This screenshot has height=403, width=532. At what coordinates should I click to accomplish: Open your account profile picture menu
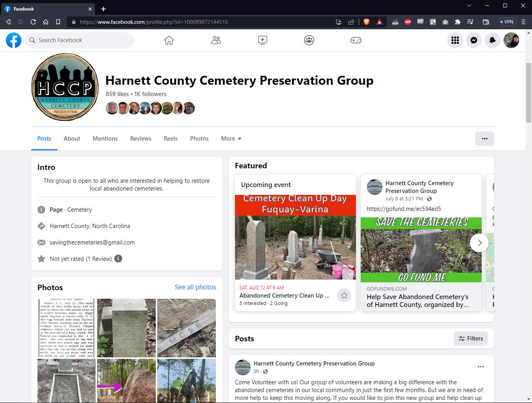pos(511,40)
